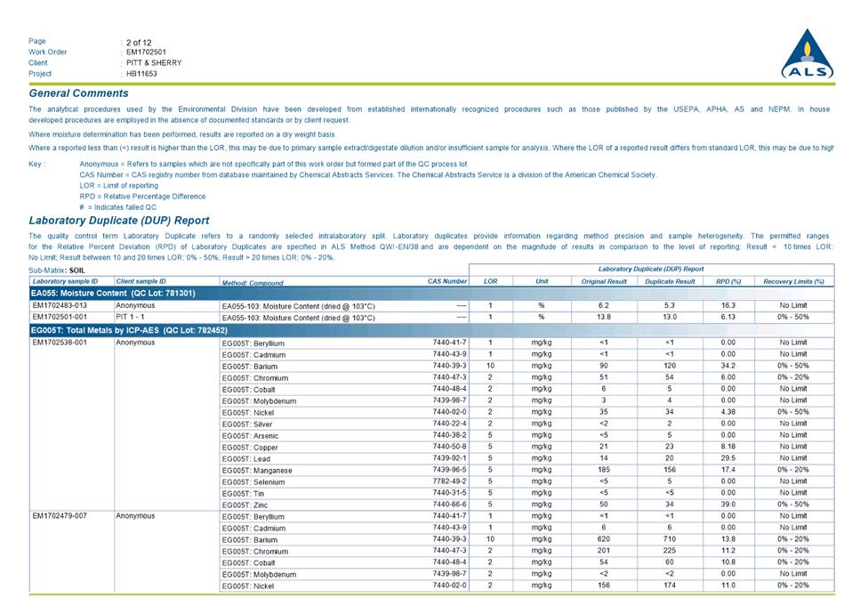Image resolution: width=868 pixels, height=614 pixels.
Task: Click sample ID EM1702501-001
Action: click(60, 317)
